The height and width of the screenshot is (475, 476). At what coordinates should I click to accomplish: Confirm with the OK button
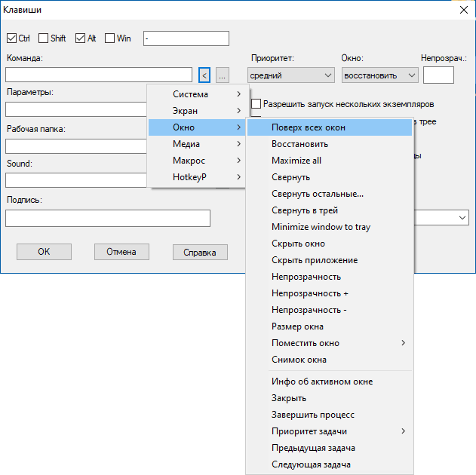pos(44,252)
